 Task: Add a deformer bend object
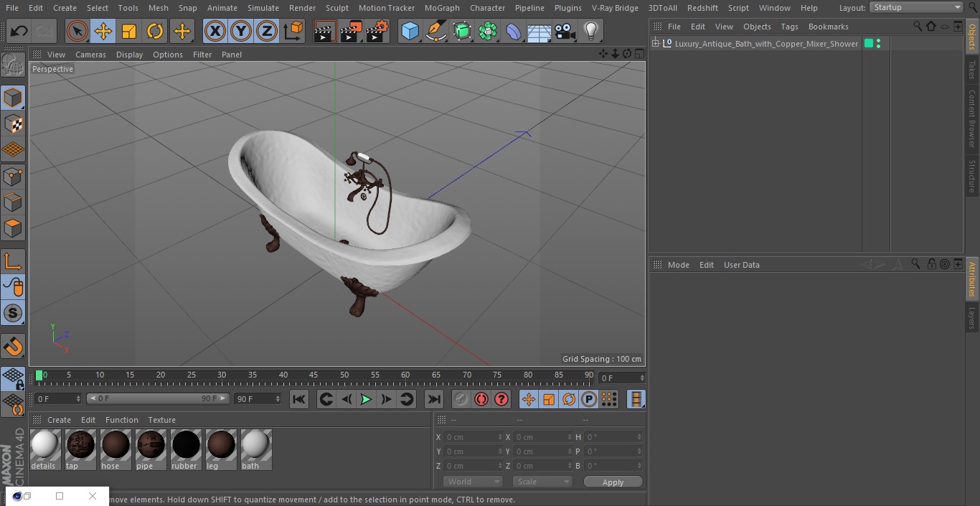pyautogui.click(x=513, y=32)
